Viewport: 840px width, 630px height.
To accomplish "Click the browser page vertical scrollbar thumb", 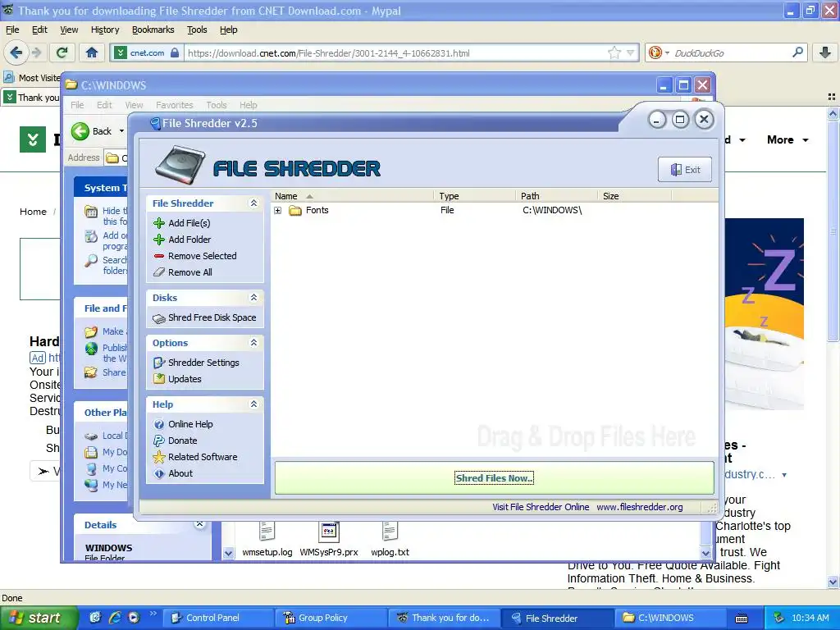I will coord(833,231).
